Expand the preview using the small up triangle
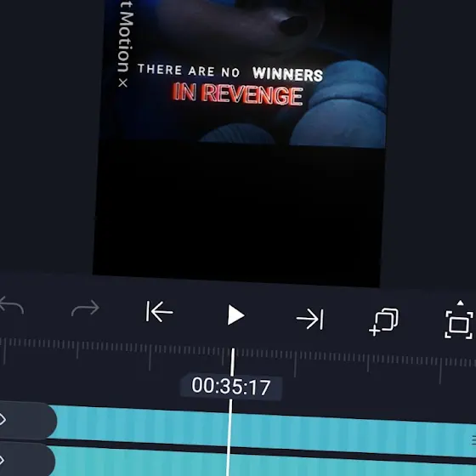 coord(460,303)
